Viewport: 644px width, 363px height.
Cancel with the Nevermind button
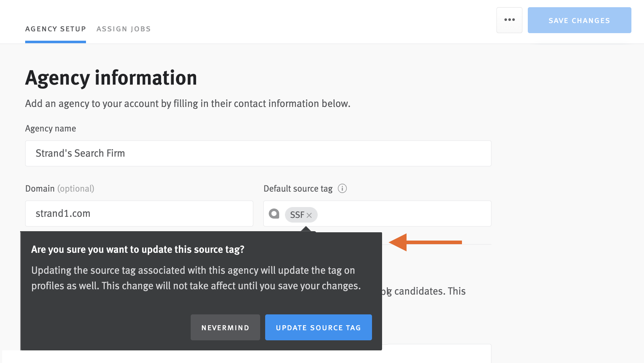225,327
